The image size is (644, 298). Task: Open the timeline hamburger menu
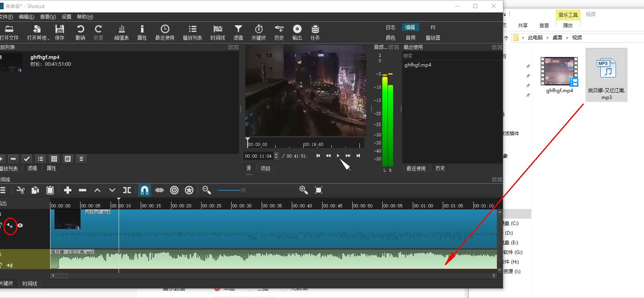point(3,190)
